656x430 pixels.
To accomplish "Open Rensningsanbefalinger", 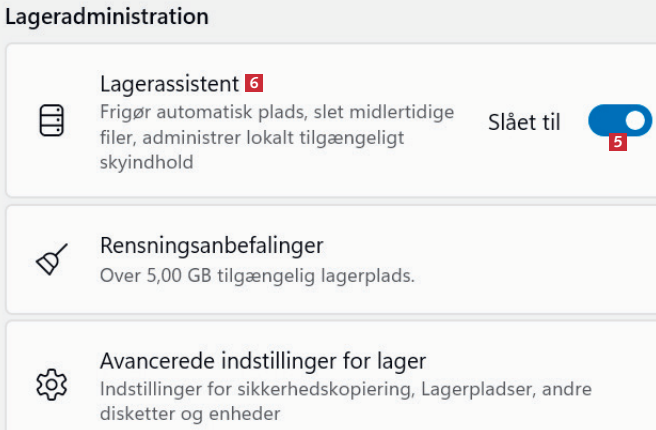I will [x=212, y=246].
